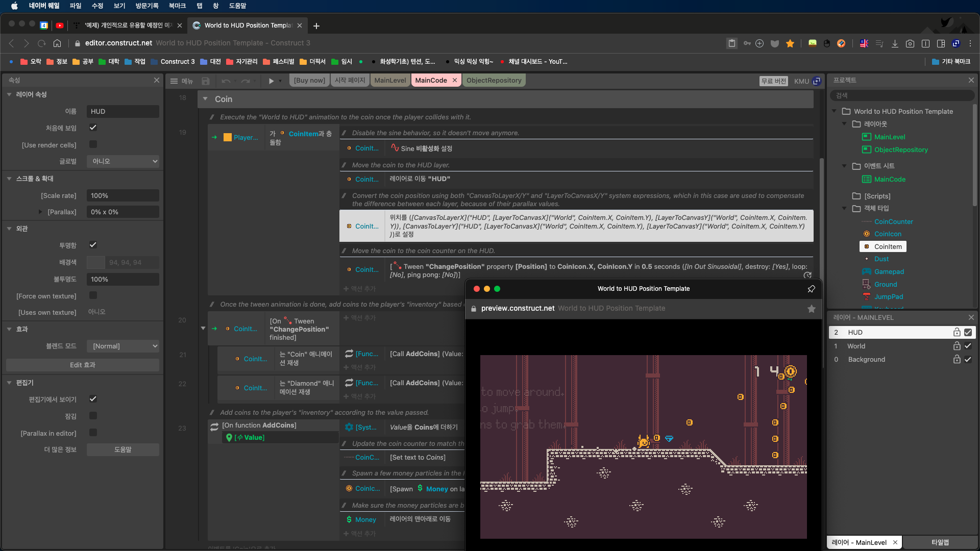Open the 블렌드 모드 Normal dropdown

(x=123, y=346)
